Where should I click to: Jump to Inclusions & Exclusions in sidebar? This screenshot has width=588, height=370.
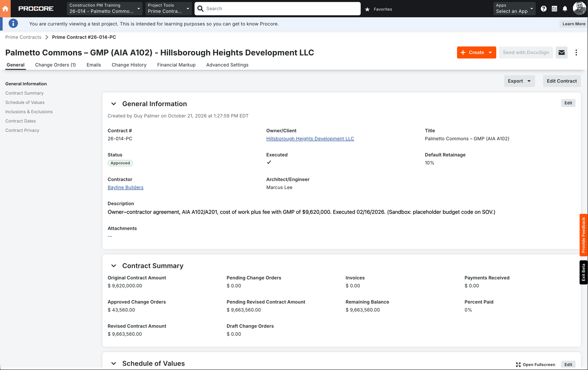[x=29, y=112]
